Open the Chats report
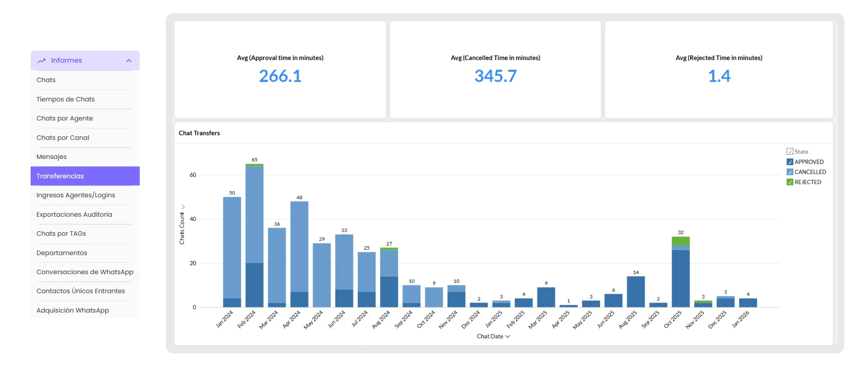 click(x=46, y=80)
